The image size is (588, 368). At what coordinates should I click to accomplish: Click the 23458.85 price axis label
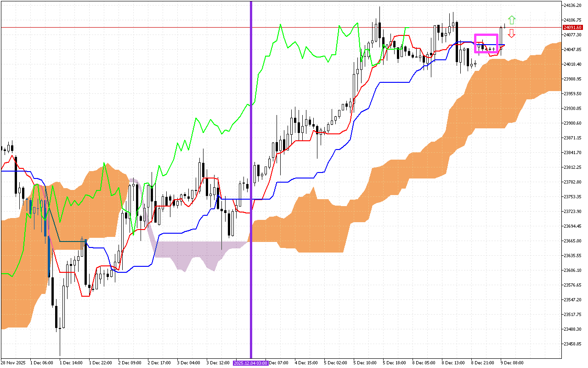[x=572, y=344]
